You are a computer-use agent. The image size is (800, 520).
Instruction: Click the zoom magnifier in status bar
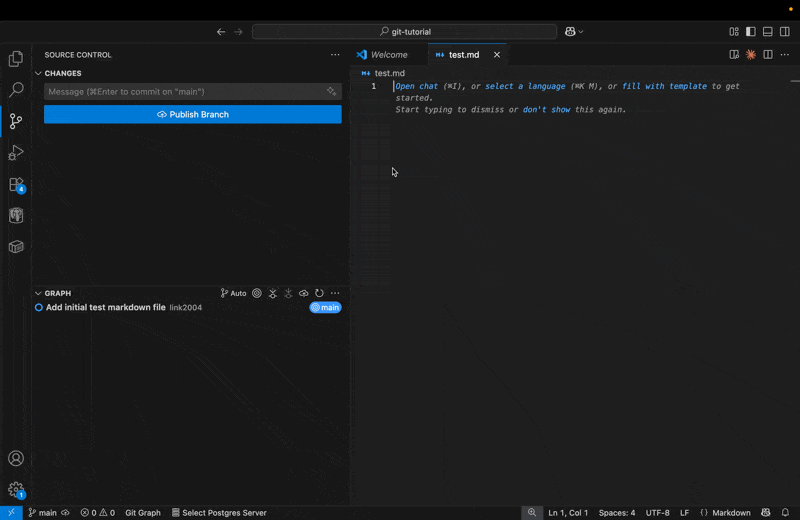[532, 513]
